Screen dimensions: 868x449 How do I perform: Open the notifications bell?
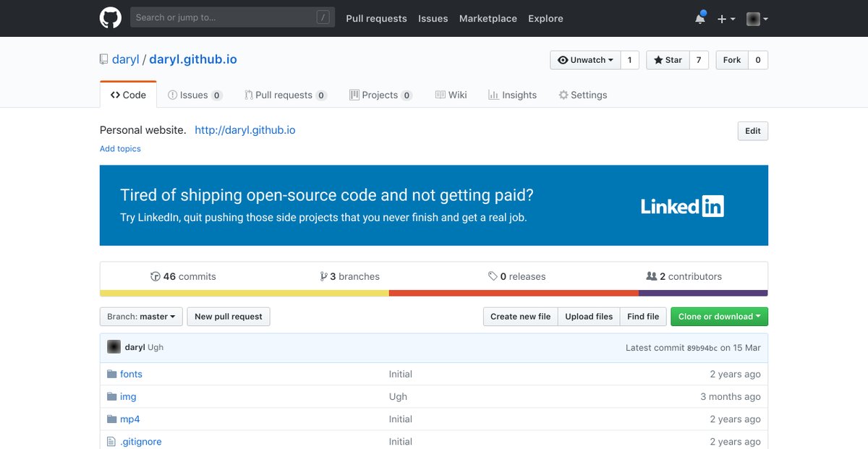(x=699, y=19)
